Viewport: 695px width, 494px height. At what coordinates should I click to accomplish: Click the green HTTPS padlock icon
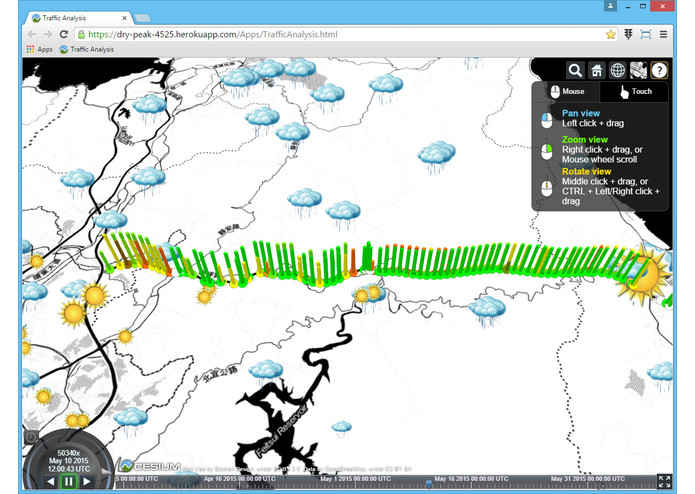coord(81,34)
